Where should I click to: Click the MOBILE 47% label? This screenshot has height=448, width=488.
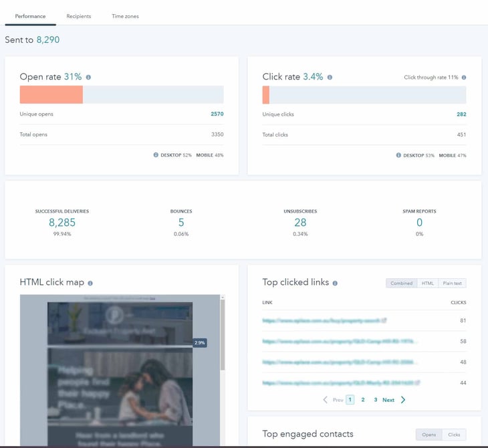tap(453, 155)
